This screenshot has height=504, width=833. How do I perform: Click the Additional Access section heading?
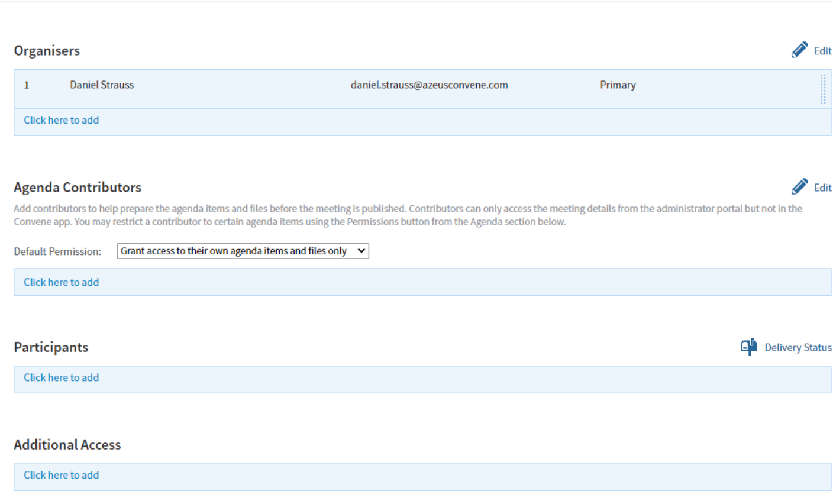point(67,445)
